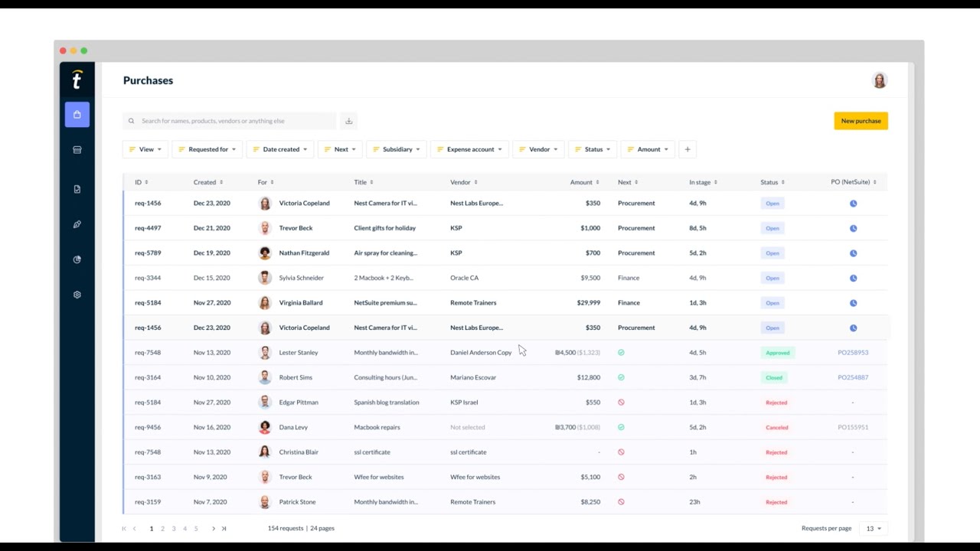The image size is (980, 551).
Task: Open the Purchases section in the sidebar
Action: click(x=77, y=114)
